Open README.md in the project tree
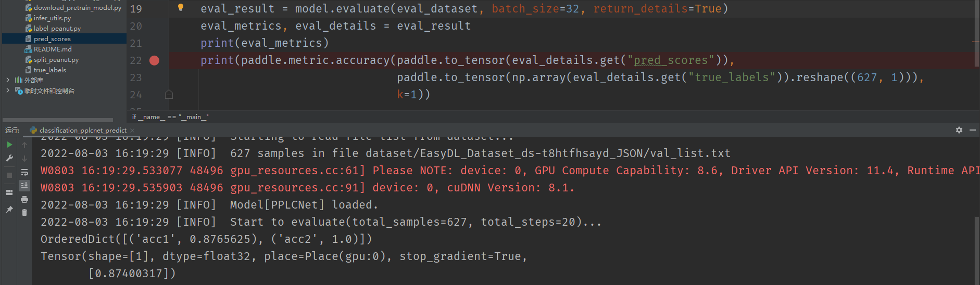This screenshot has width=980, height=285. [x=53, y=49]
